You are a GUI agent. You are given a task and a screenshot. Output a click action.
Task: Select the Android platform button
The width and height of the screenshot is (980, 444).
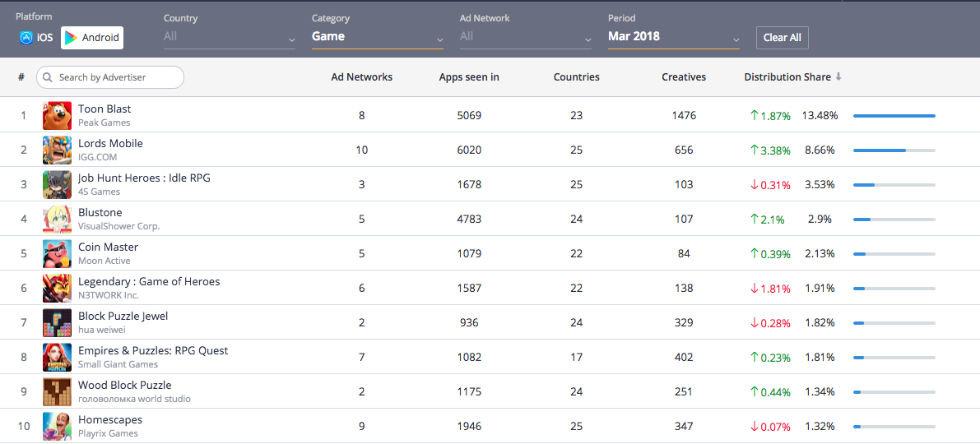coord(92,38)
